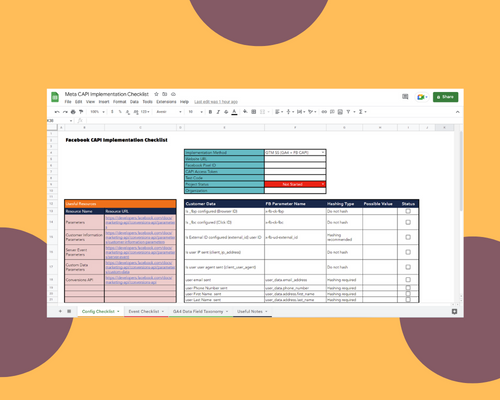The height and width of the screenshot is (400, 500).
Task: Check status box for Last Name sent row
Action: click(408, 300)
